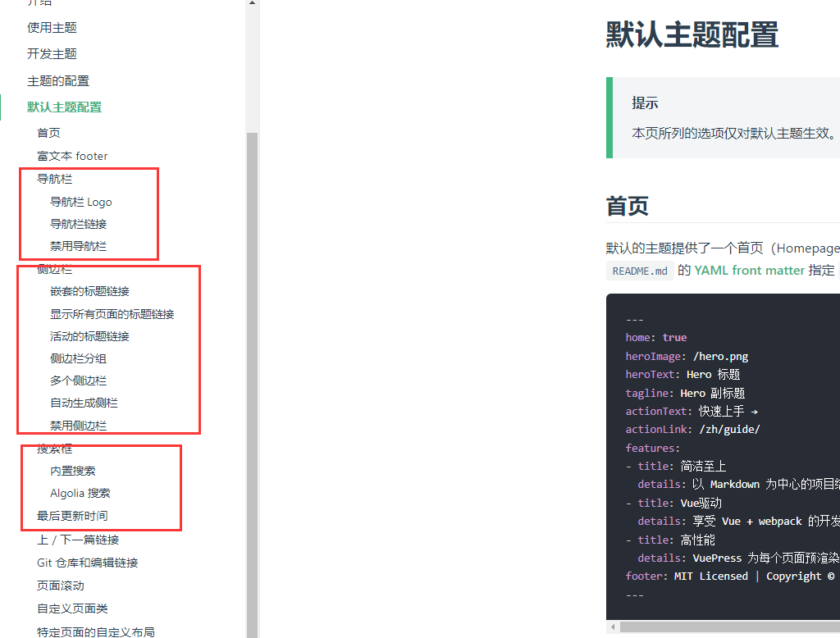Open the 开发主题 sidebar link
Image resolution: width=840 pixels, height=638 pixels.
[x=52, y=54]
